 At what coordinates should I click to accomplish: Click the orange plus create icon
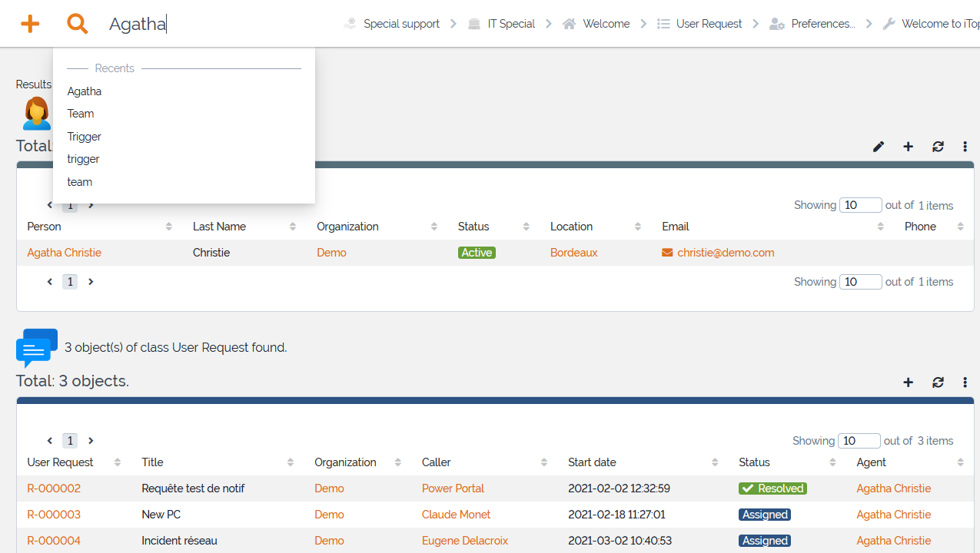30,24
